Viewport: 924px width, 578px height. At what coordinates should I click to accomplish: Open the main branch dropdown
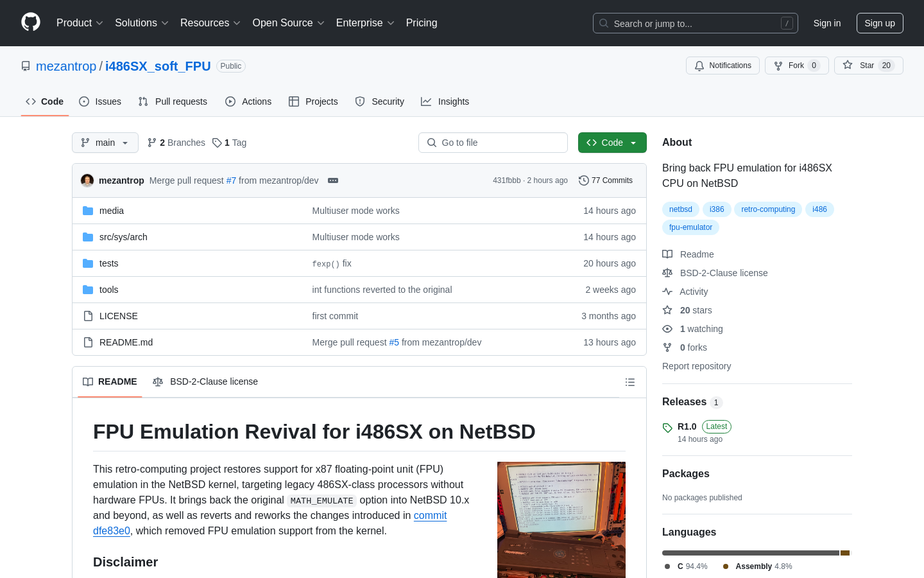105,143
